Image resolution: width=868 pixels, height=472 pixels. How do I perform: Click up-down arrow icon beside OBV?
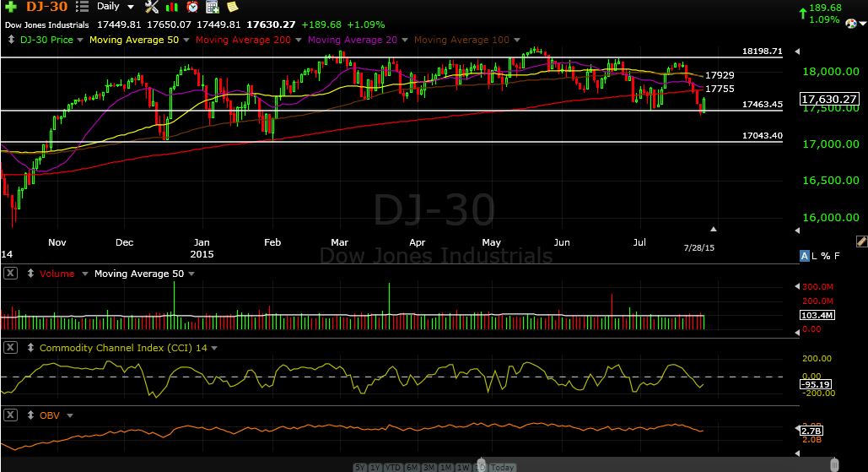30,415
